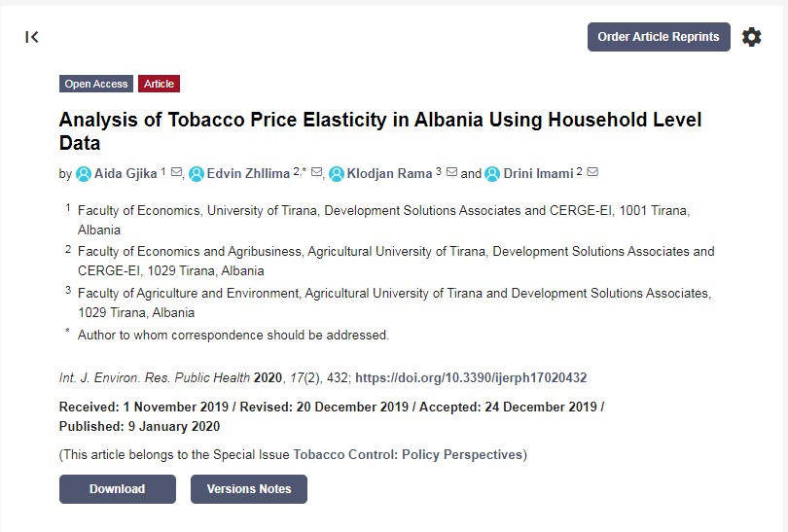The width and height of the screenshot is (788, 532).
Task: Open author Aida Gjika's name link
Action: [x=126, y=174]
